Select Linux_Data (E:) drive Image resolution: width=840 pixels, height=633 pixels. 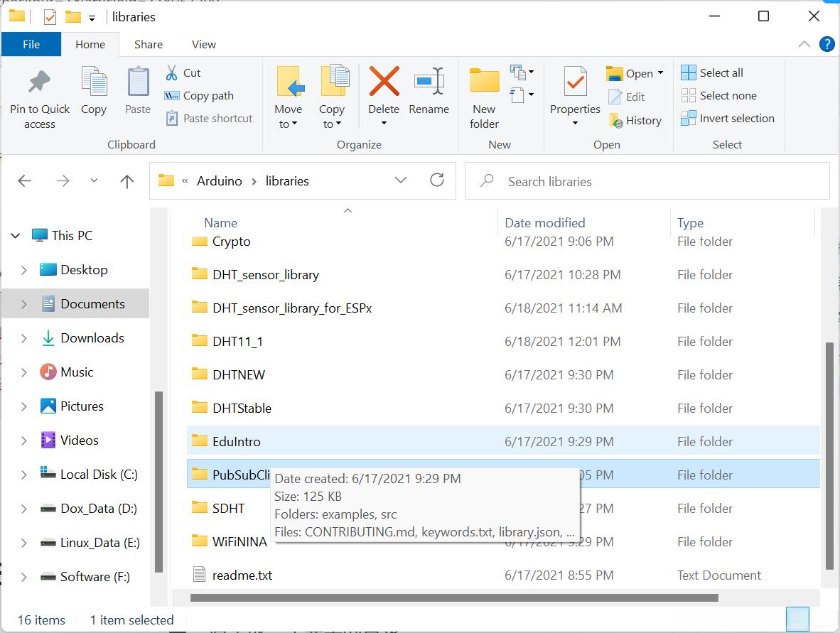click(90, 543)
